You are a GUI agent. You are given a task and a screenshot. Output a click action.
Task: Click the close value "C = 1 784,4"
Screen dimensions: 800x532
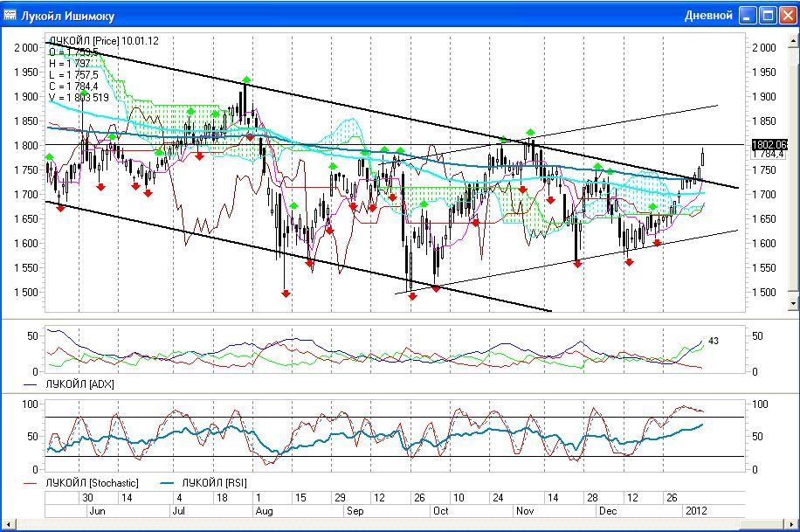[x=73, y=86]
